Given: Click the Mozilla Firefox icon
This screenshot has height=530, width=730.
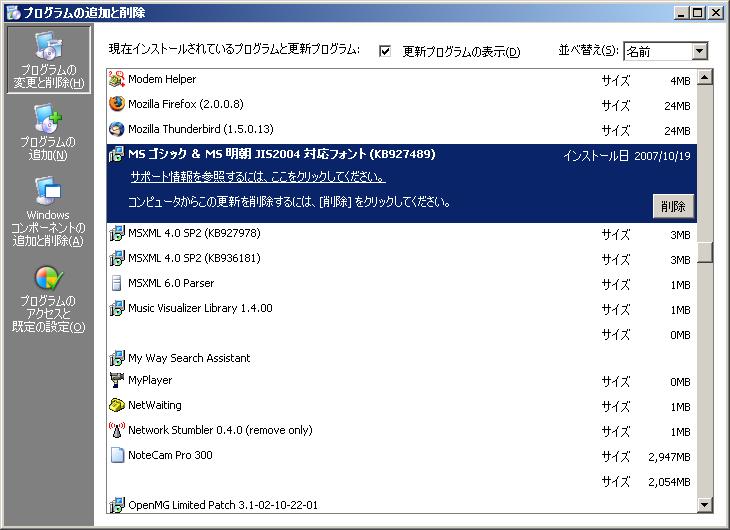Looking at the screenshot, I should (x=117, y=104).
